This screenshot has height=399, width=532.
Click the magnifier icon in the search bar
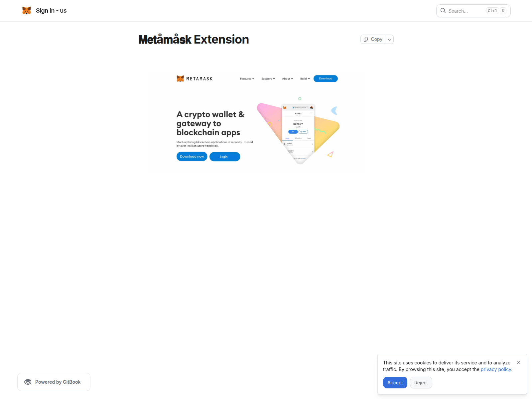point(443,11)
